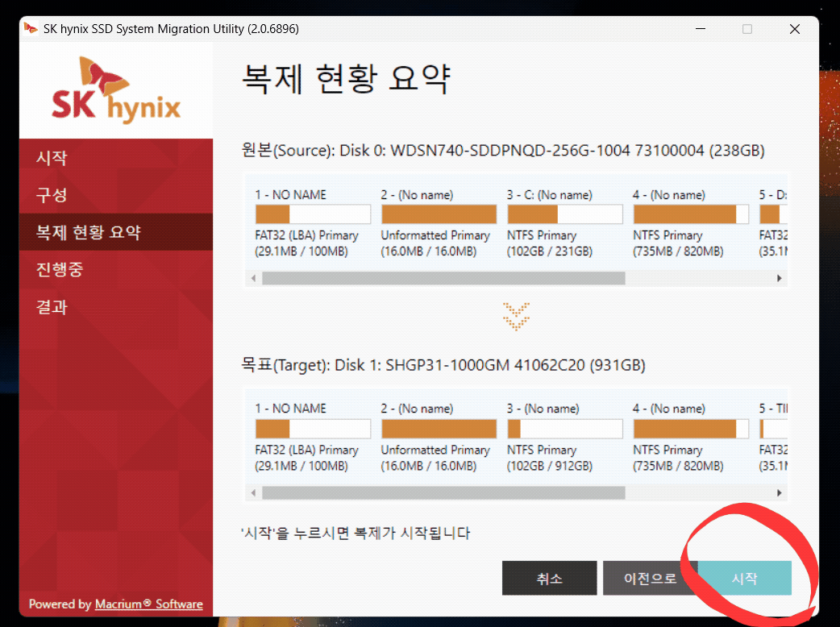Click target partition 4 NTFS usage bar
Screen dimensions: 840x627
pyautogui.click(x=691, y=429)
